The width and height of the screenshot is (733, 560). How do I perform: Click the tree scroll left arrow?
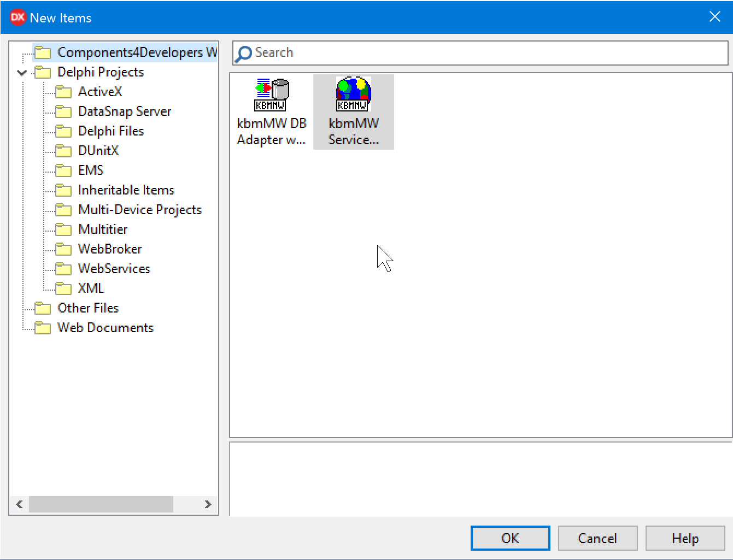(x=20, y=504)
